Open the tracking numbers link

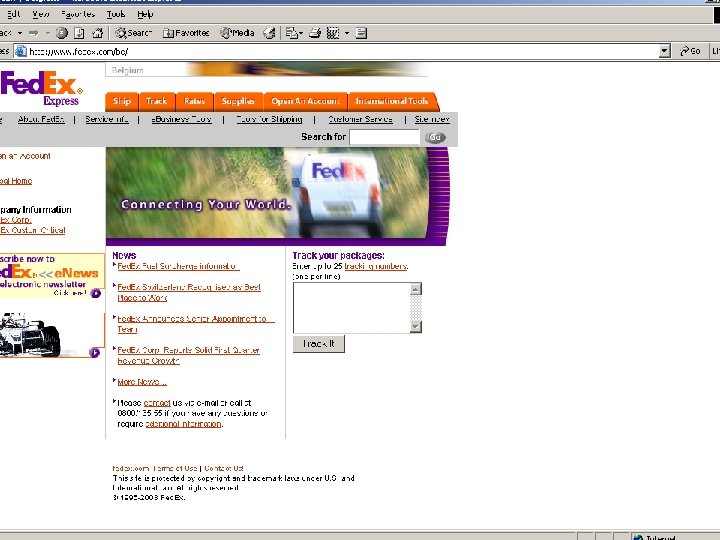(x=376, y=266)
